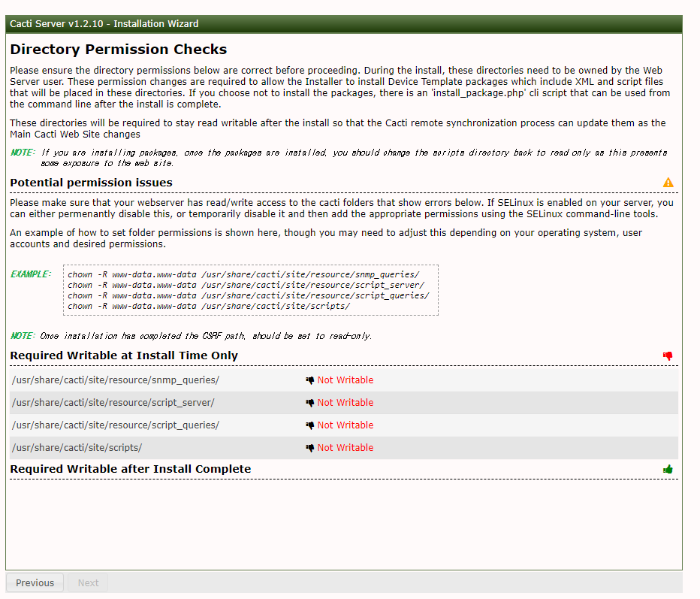The width and height of the screenshot is (700, 599).
Task: Click Not Writable status for script_queries
Action: pos(345,425)
